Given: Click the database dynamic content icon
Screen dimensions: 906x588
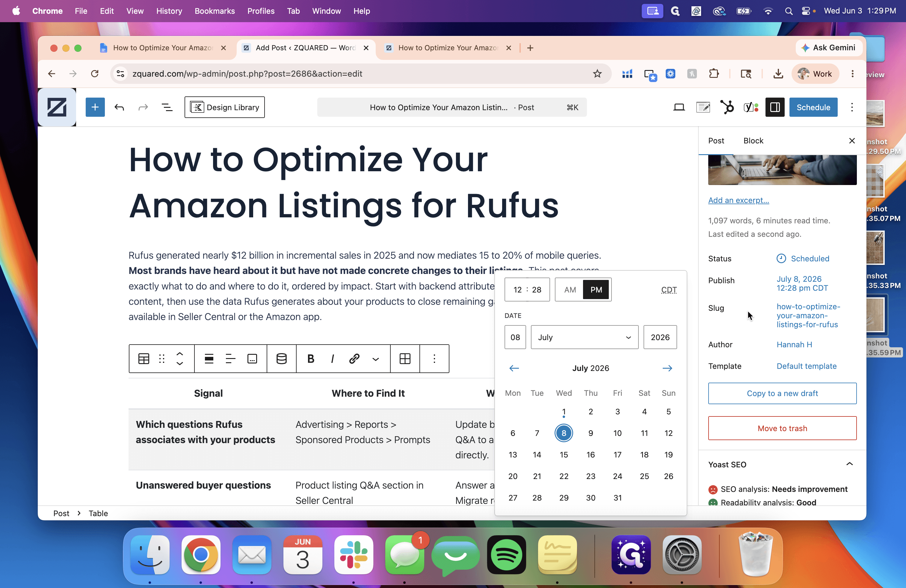Looking at the screenshot, I should (x=282, y=359).
